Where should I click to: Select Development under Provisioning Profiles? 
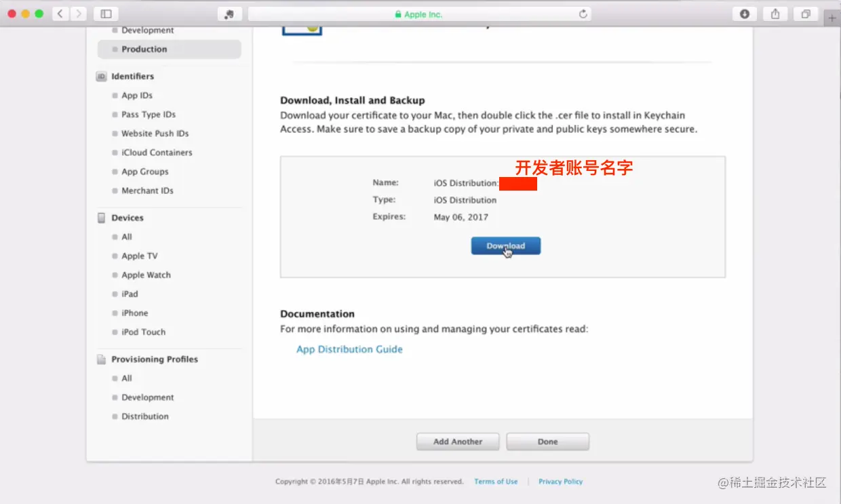click(x=147, y=398)
